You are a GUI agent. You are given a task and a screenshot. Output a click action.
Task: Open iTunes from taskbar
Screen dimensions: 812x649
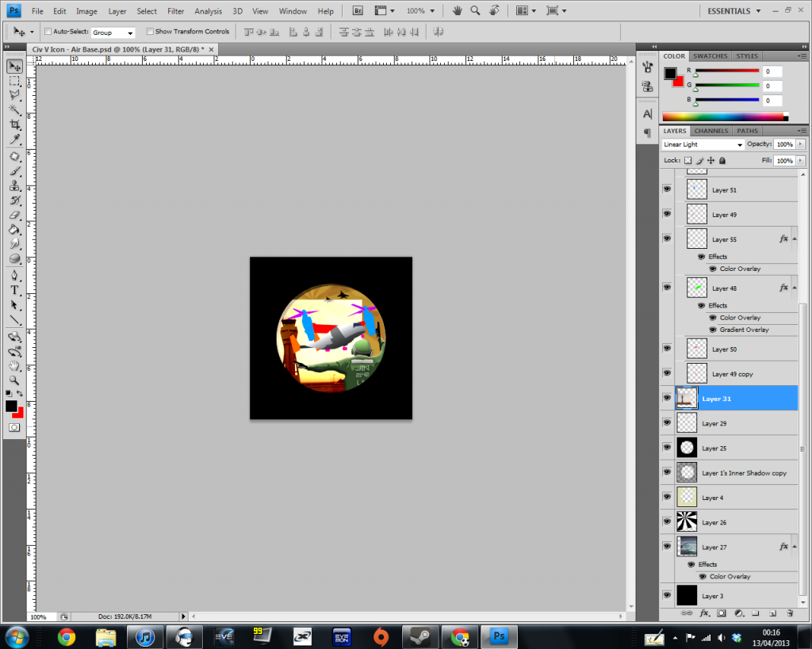click(x=145, y=636)
